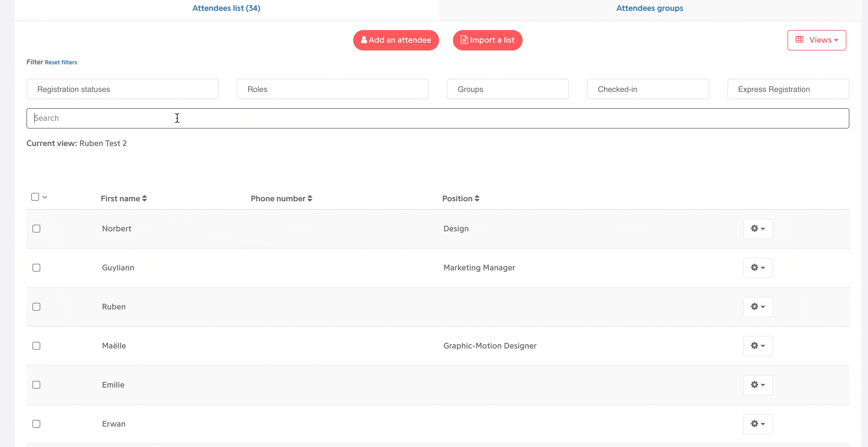Tick the checkbox for Norbert
Image resolution: width=868 pixels, height=447 pixels.
click(x=36, y=229)
